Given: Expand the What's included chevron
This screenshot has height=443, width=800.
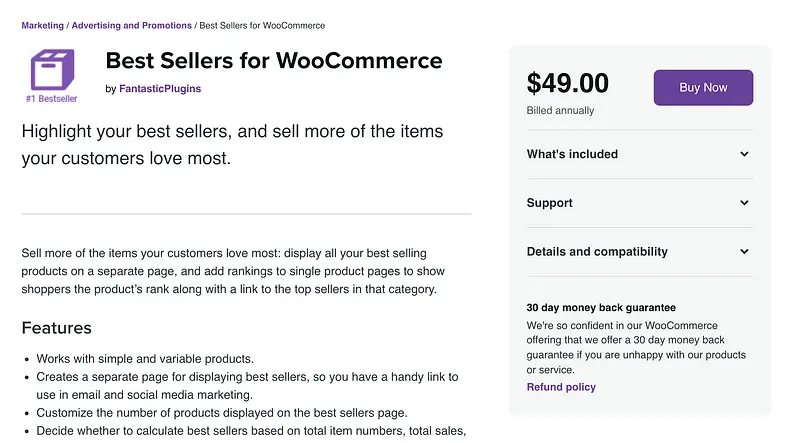Looking at the screenshot, I should coord(744,154).
